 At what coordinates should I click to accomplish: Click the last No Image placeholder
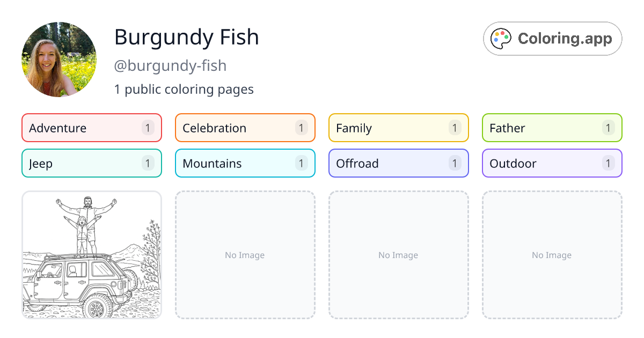tap(552, 255)
